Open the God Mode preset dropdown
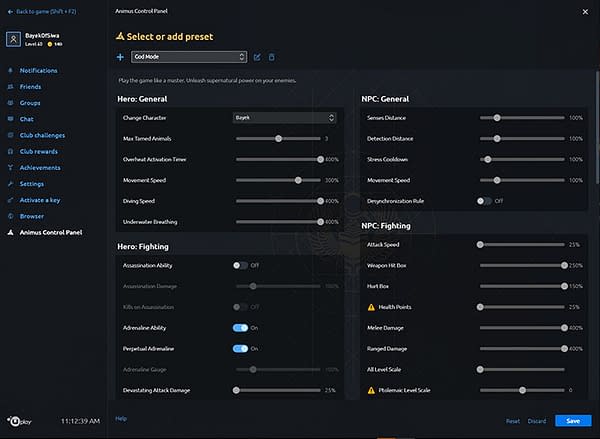The height and width of the screenshot is (439, 600). [189, 57]
